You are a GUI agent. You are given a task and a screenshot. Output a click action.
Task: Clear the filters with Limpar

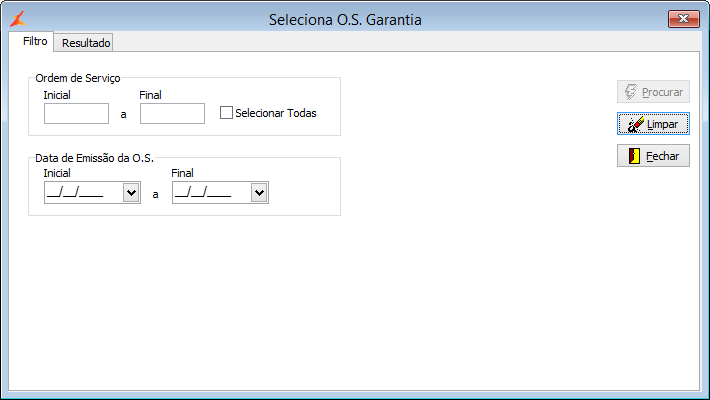(653, 124)
